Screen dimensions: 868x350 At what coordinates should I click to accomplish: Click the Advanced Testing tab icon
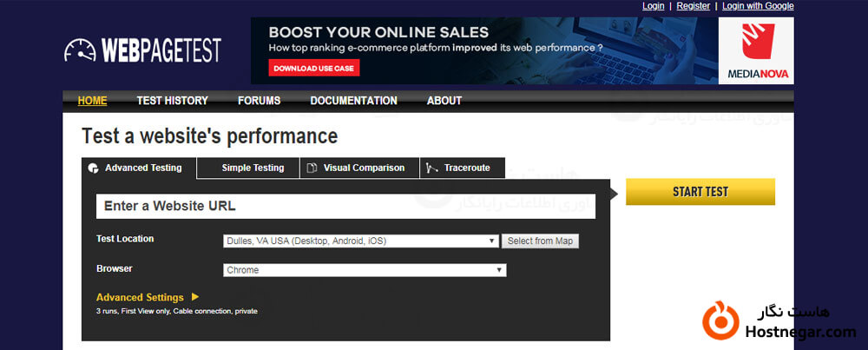94,168
